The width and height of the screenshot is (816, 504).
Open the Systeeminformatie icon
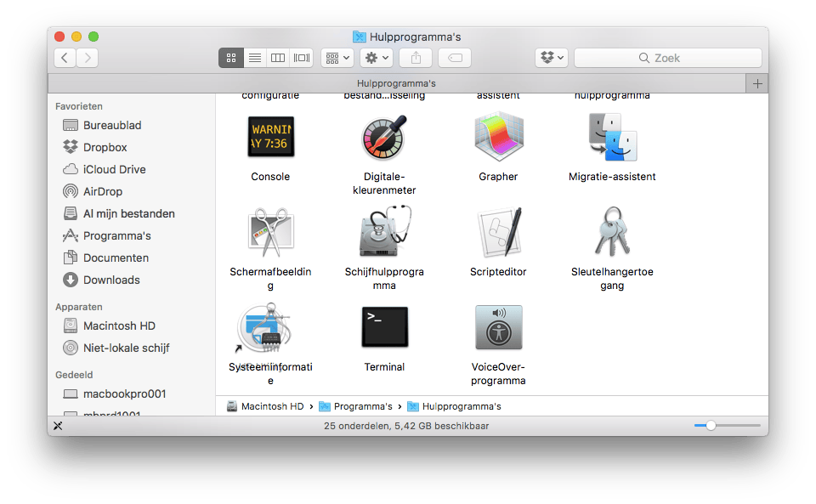264,328
